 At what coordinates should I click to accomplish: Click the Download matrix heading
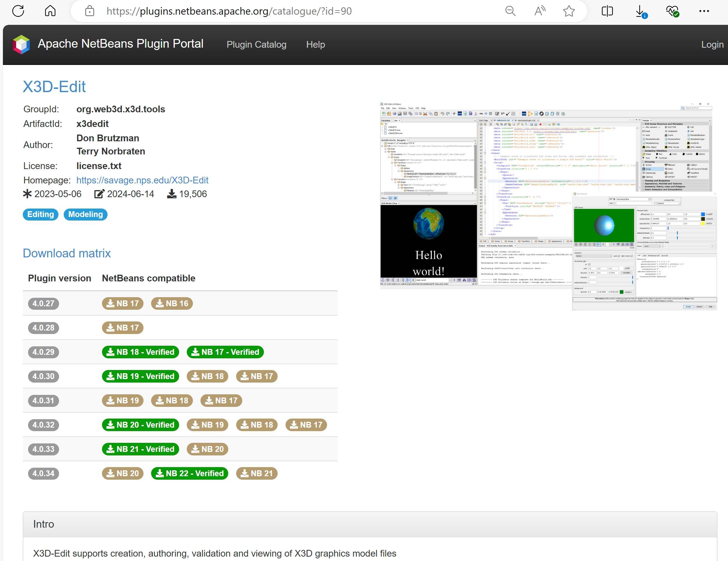pyautogui.click(x=67, y=254)
